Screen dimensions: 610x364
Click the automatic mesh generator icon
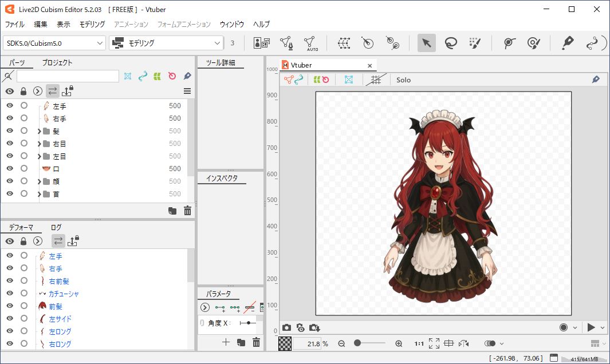tap(310, 43)
